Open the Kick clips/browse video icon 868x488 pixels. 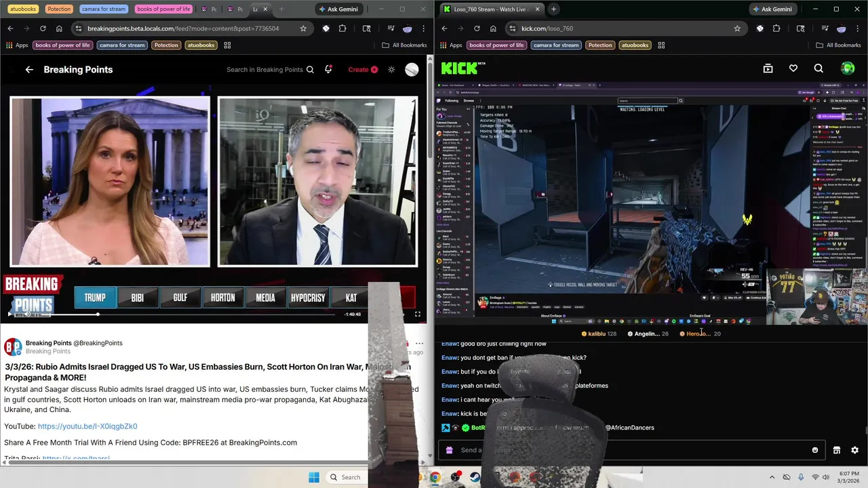click(x=768, y=68)
